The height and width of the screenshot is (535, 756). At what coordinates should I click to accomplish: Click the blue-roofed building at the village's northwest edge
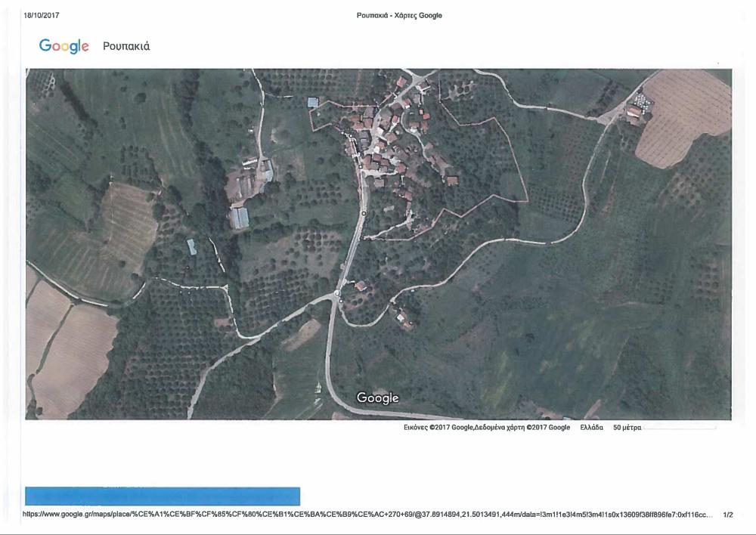click(313, 102)
